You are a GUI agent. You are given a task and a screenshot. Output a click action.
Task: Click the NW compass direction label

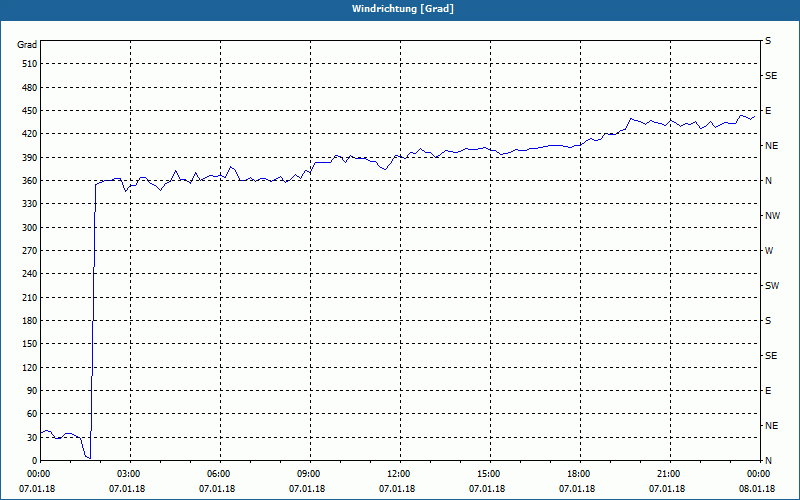(772, 216)
